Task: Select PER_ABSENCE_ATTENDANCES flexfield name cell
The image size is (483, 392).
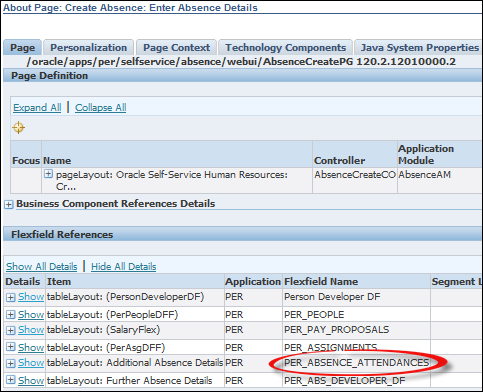Action: [x=356, y=363]
